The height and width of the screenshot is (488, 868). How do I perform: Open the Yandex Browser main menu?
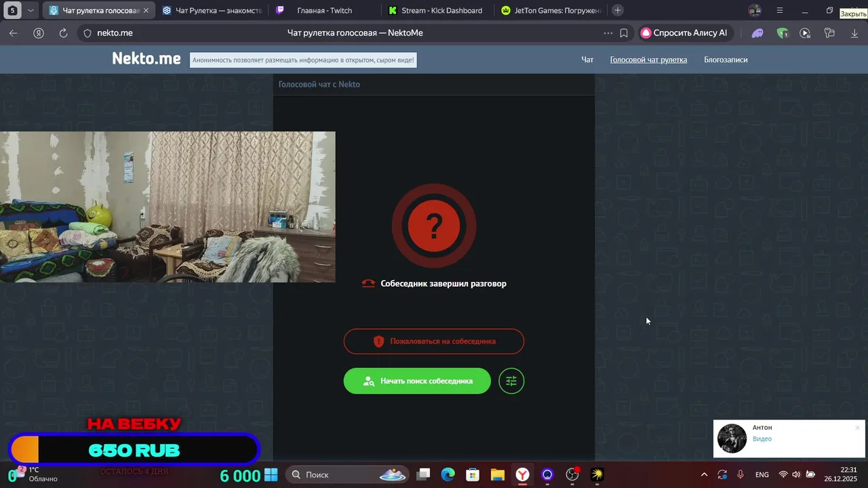[780, 10]
